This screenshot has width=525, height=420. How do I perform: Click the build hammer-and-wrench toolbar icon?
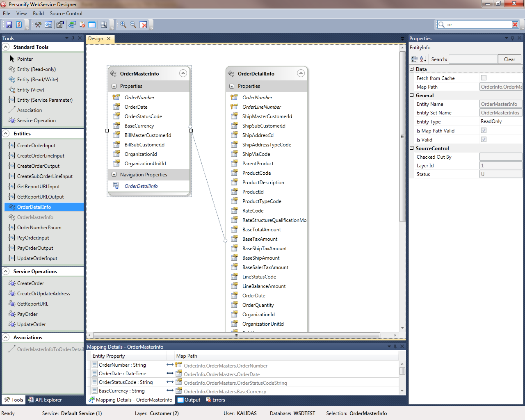click(x=38, y=25)
